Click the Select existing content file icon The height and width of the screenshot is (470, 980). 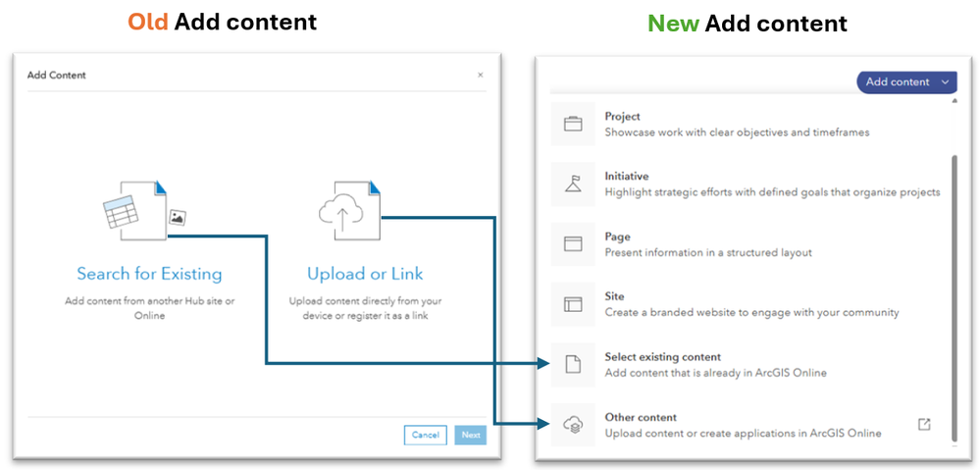click(x=573, y=364)
